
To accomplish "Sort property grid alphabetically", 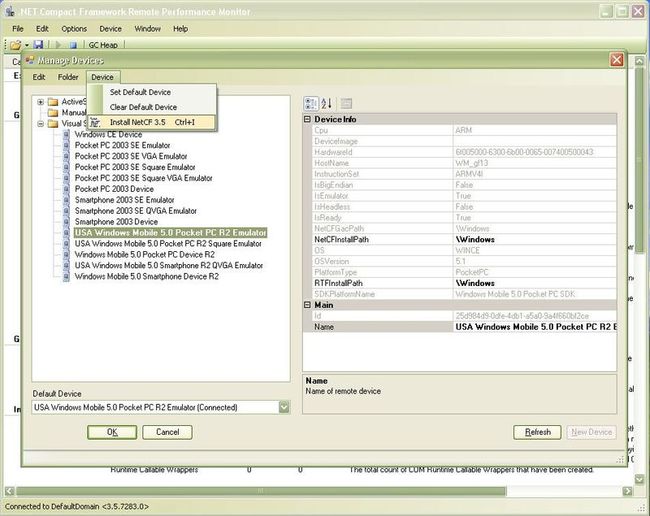I will tap(326, 103).
